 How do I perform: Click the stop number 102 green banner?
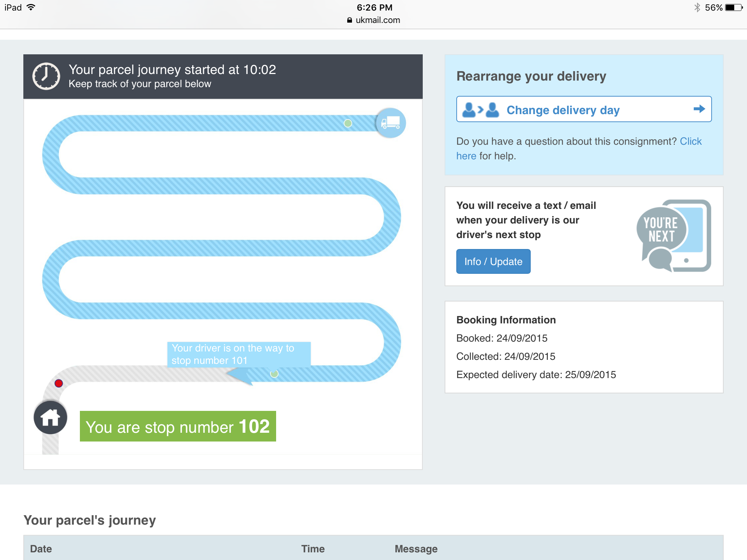click(x=178, y=426)
